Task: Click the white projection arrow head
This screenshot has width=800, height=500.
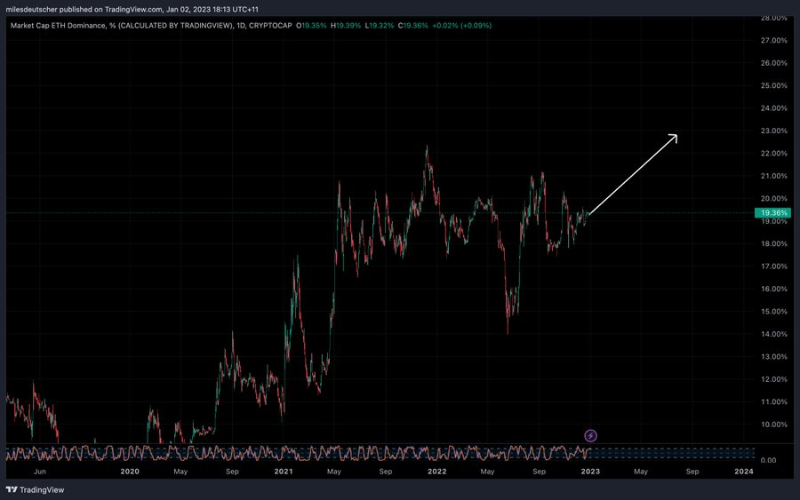Action: point(675,136)
